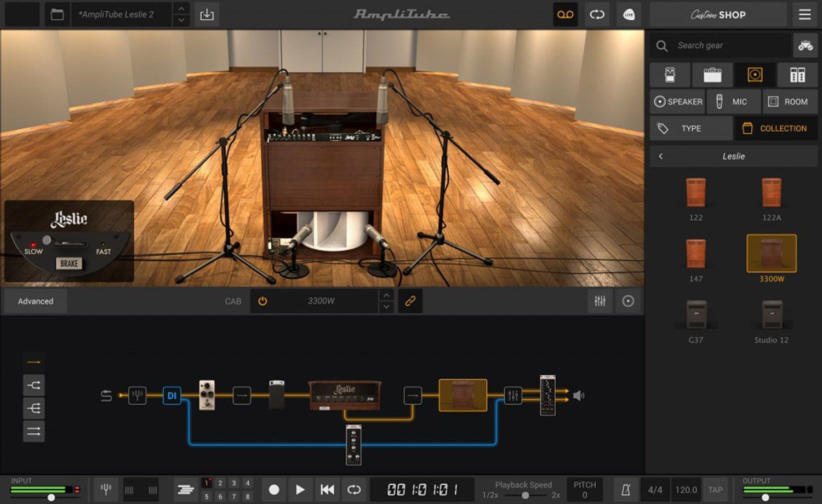This screenshot has width=822, height=504.
Task: Switch to Live mode icon
Action: [x=629, y=15]
